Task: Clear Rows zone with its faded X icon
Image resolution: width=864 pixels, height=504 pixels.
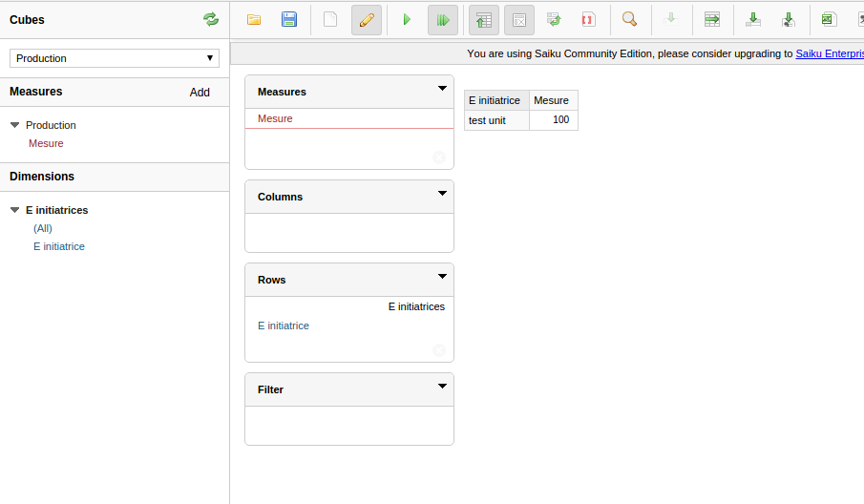Action: [439, 350]
